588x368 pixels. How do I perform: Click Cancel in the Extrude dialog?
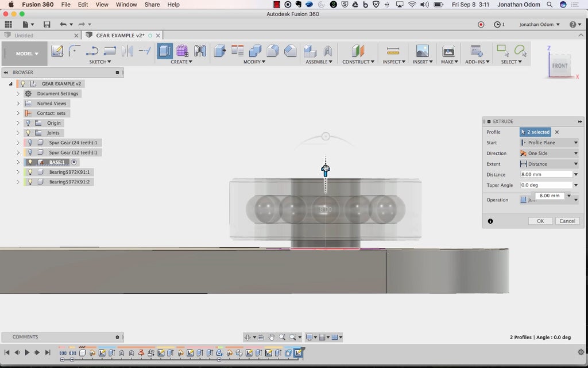tap(567, 221)
